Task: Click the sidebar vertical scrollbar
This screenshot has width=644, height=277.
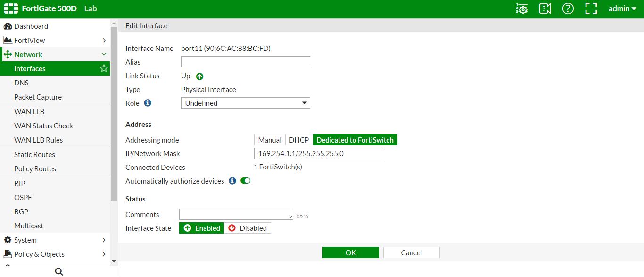Action: (x=114, y=113)
